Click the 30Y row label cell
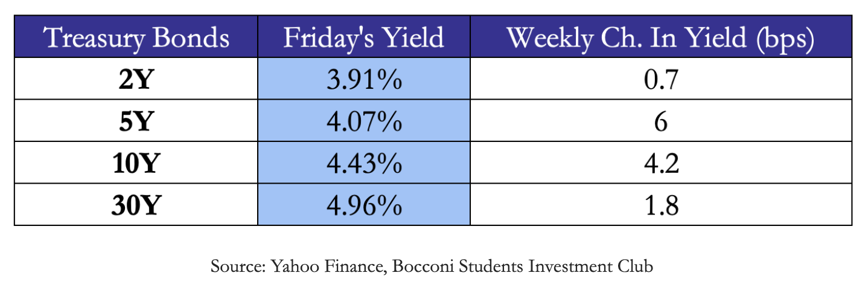 pos(136,205)
